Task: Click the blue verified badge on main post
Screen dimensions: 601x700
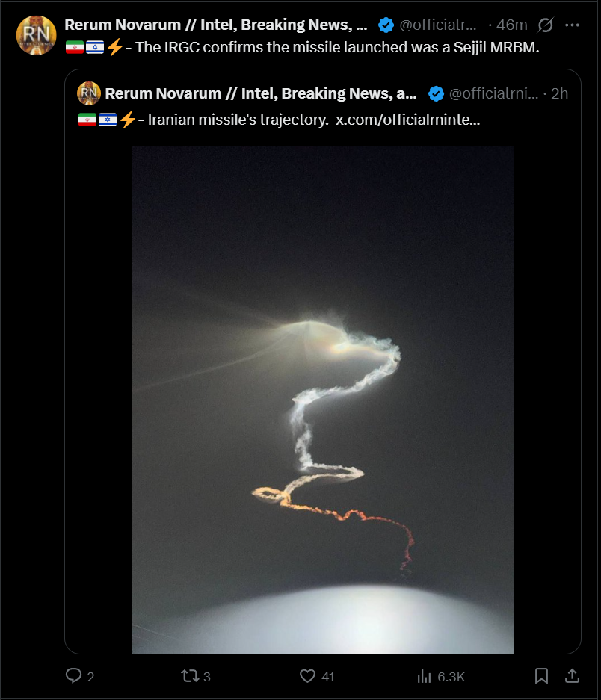Action: click(386, 25)
